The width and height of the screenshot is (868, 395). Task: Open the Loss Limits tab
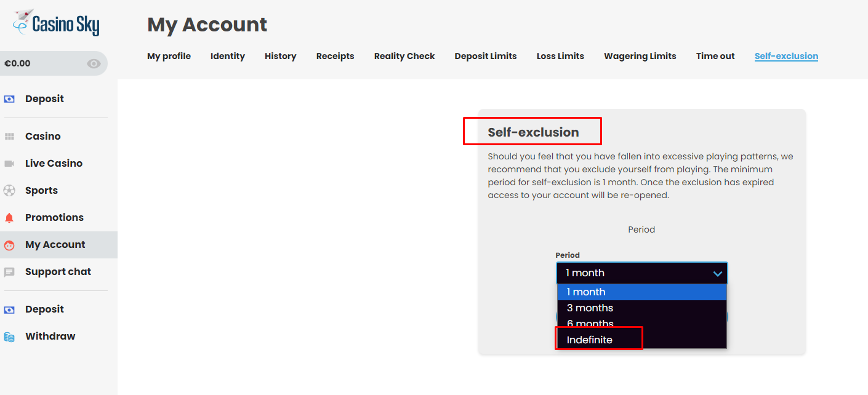pos(560,56)
